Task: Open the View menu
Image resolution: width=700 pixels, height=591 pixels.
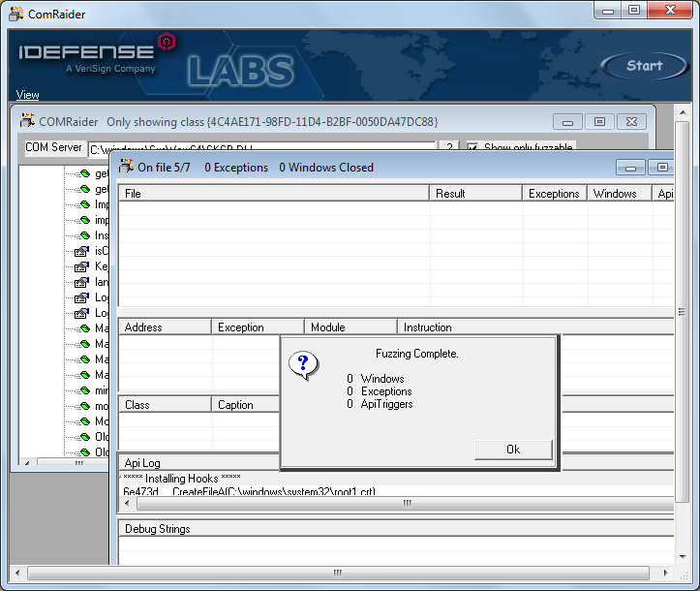Action: tap(28, 95)
